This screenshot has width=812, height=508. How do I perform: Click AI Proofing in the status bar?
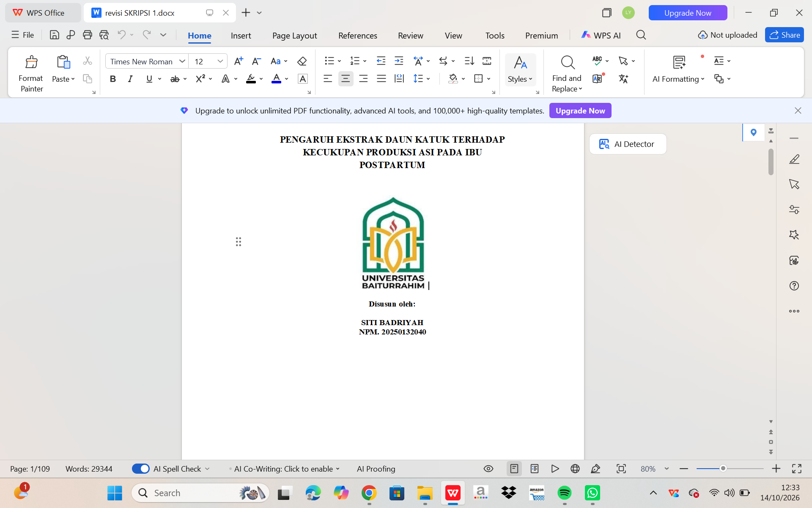pos(376,469)
